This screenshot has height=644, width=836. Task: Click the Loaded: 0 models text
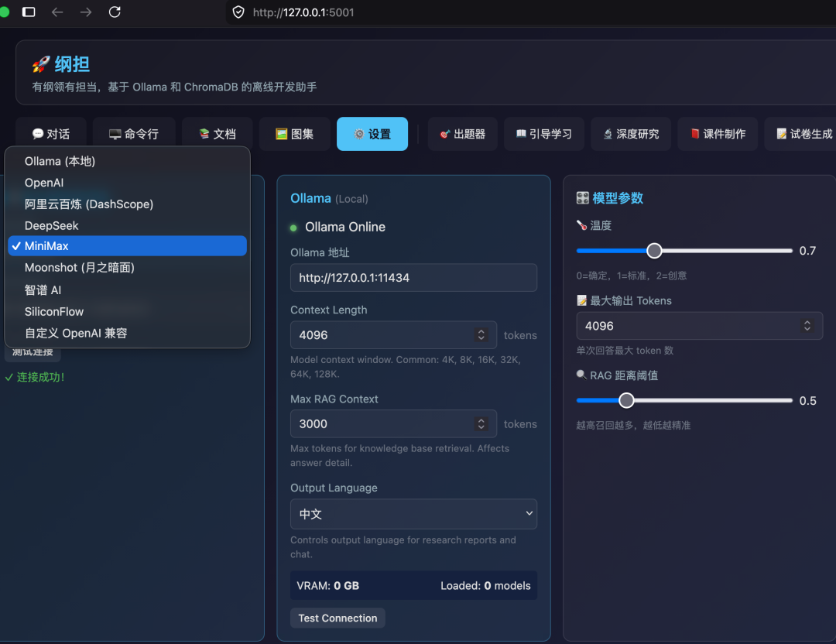[x=485, y=585]
